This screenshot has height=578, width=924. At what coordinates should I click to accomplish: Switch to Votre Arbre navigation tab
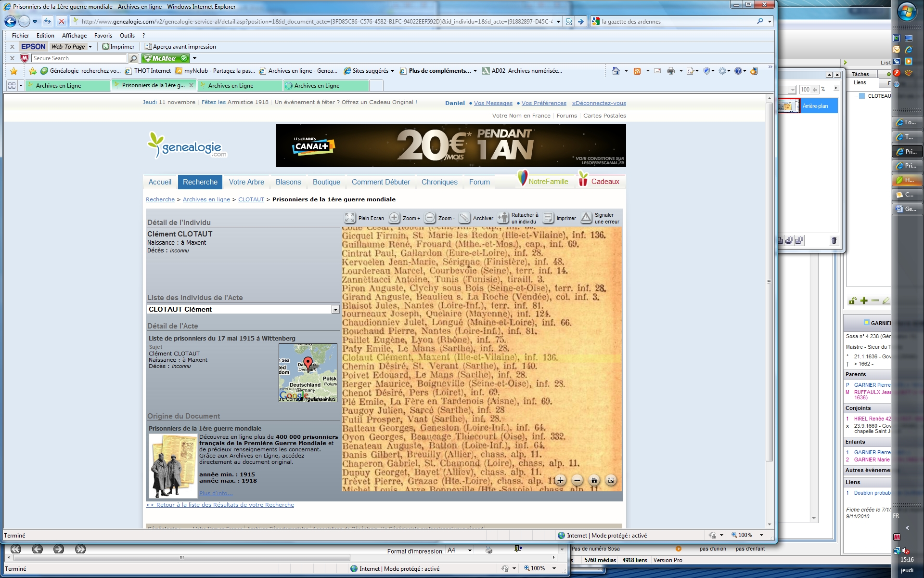point(246,182)
